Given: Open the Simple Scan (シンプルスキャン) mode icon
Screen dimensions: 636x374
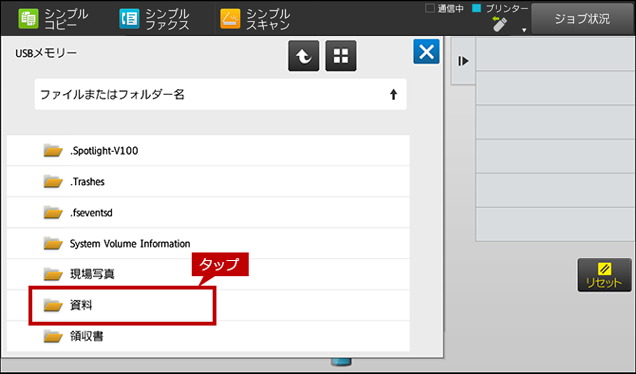Looking at the screenshot, I should 230,19.
